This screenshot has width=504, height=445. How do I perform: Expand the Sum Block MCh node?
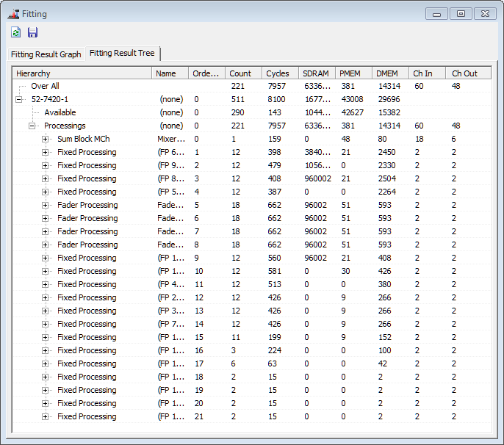click(x=46, y=140)
